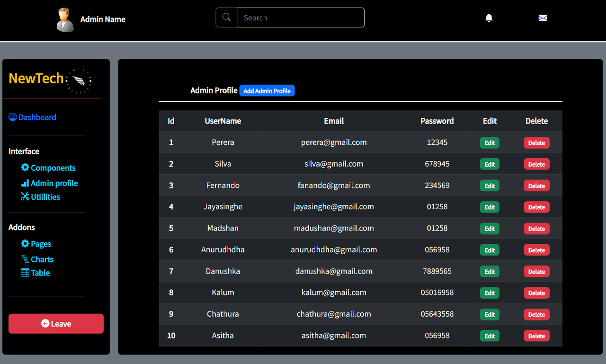Select the Dashboard speedometer icon

click(12, 116)
